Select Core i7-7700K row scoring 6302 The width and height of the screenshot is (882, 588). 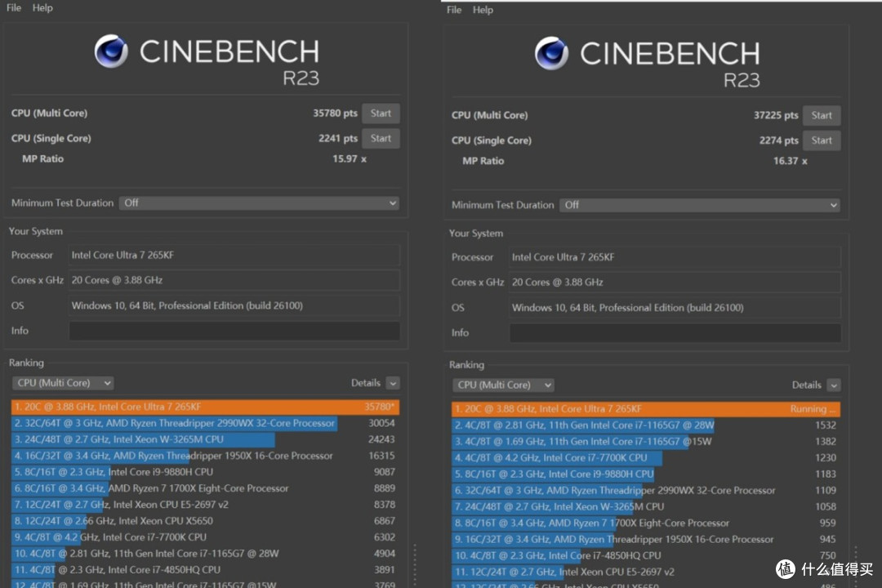205,537
